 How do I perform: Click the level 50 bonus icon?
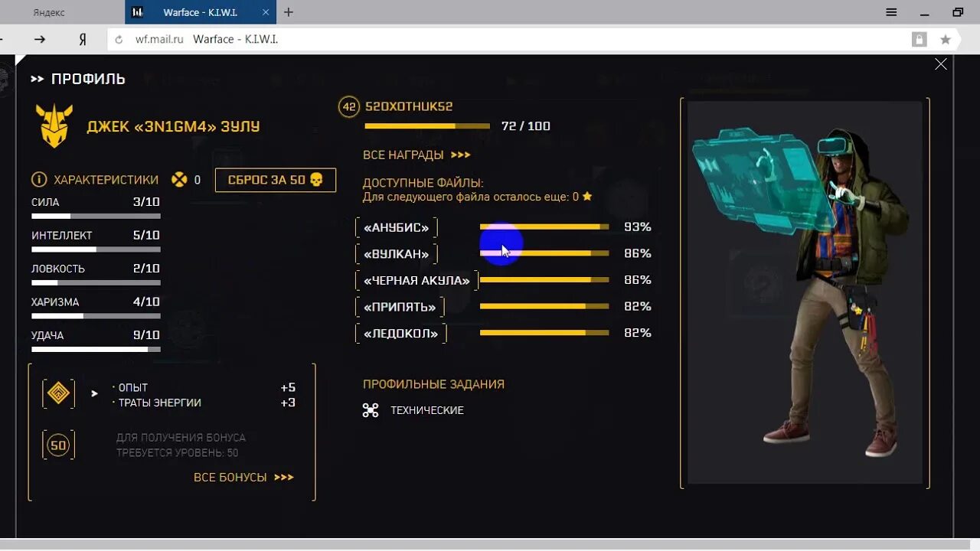(x=58, y=445)
